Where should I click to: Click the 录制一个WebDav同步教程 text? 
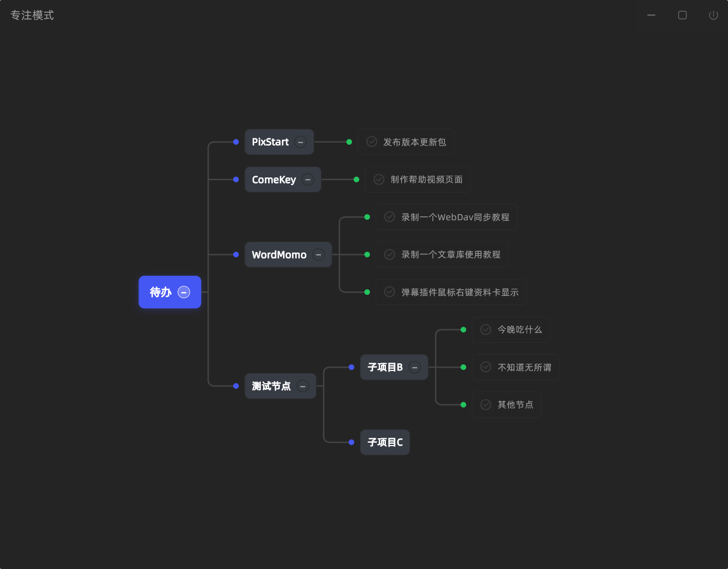(x=455, y=217)
